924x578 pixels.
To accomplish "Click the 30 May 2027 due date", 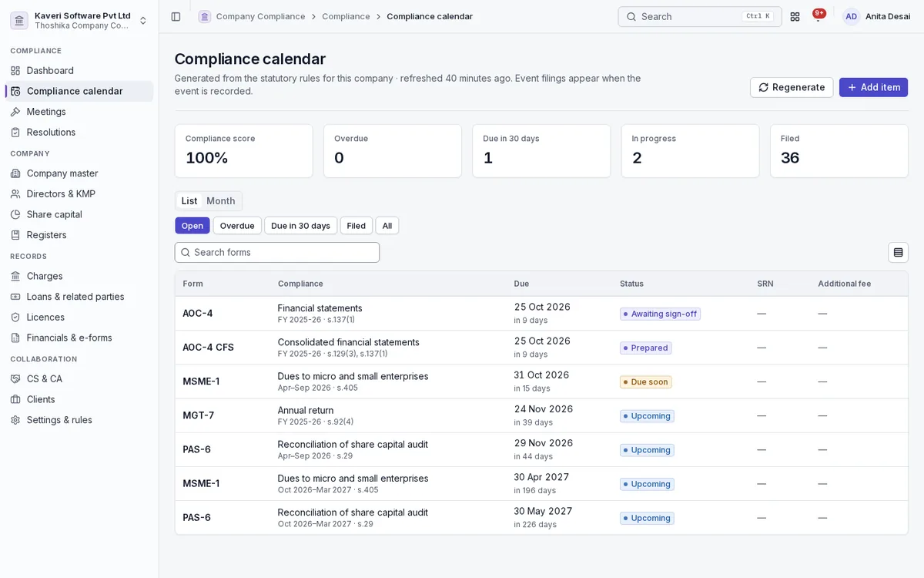I will 543,511.
